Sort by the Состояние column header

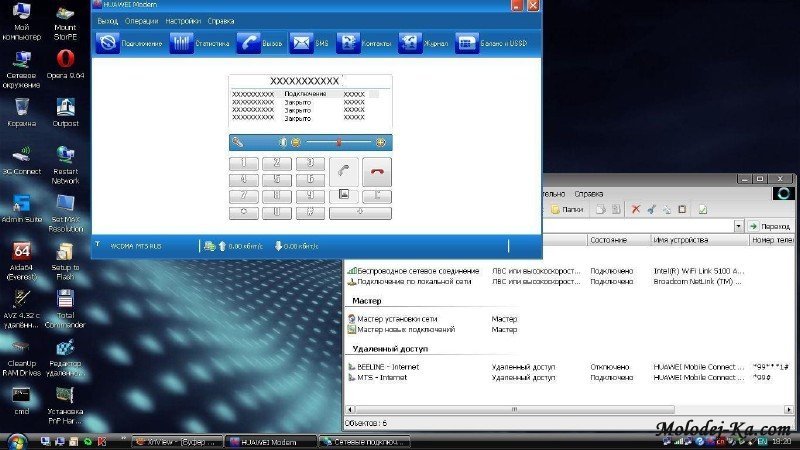[x=608, y=241]
